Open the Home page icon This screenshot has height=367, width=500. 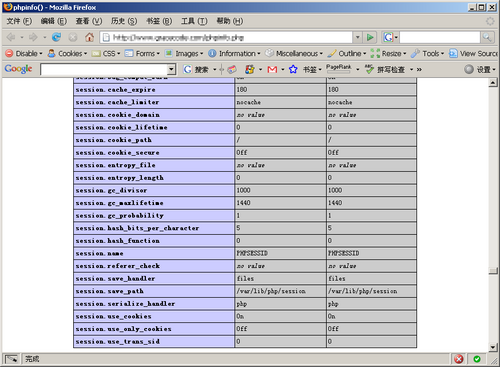89,37
